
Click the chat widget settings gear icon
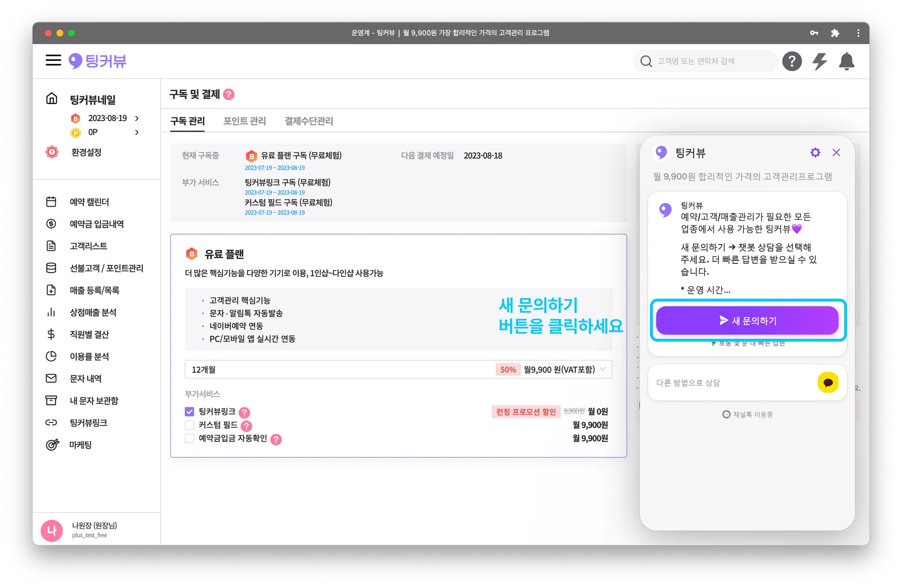tap(815, 152)
